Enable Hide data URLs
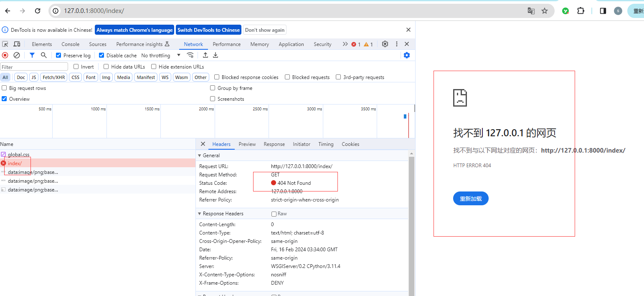The width and height of the screenshot is (644, 296). (x=106, y=66)
